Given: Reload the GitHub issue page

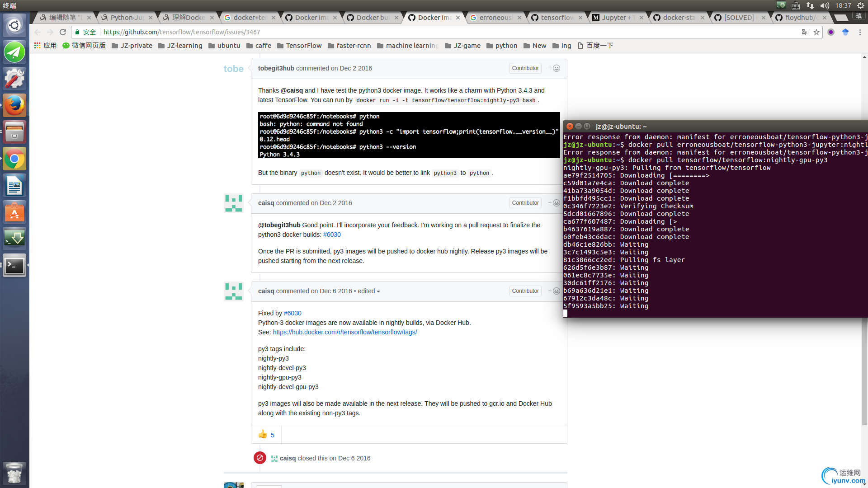Looking at the screenshot, I should [63, 32].
